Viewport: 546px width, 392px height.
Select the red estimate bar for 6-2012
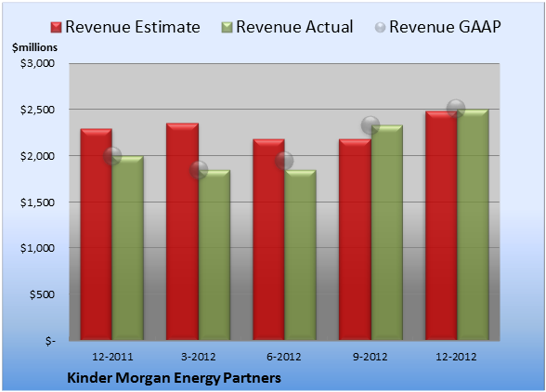tap(268, 240)
